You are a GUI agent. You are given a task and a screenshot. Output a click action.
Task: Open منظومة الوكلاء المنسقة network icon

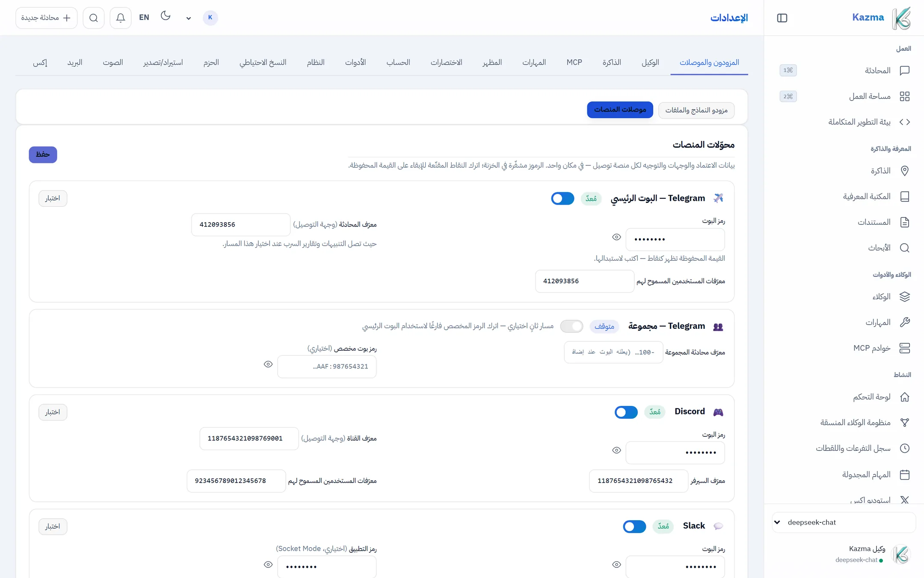pyautogui.click(x=904, y=423)
